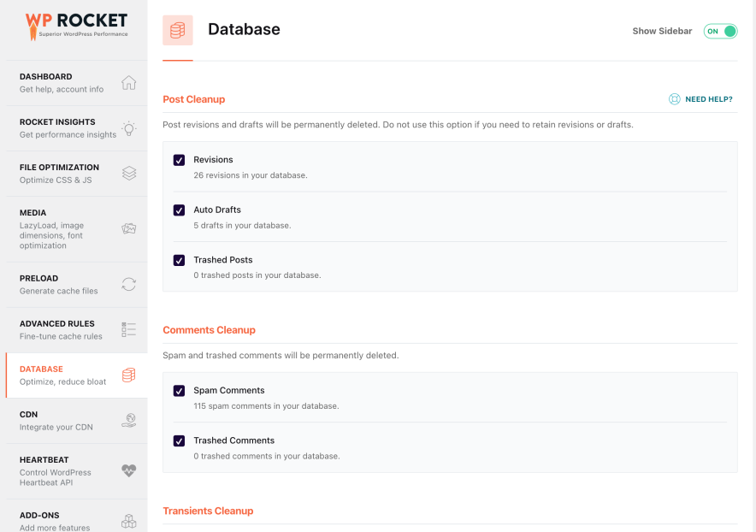This screenshot has width=756, height=532.
Task: Toggle Trashed Comments checkbox off
Action: (179, 440)
